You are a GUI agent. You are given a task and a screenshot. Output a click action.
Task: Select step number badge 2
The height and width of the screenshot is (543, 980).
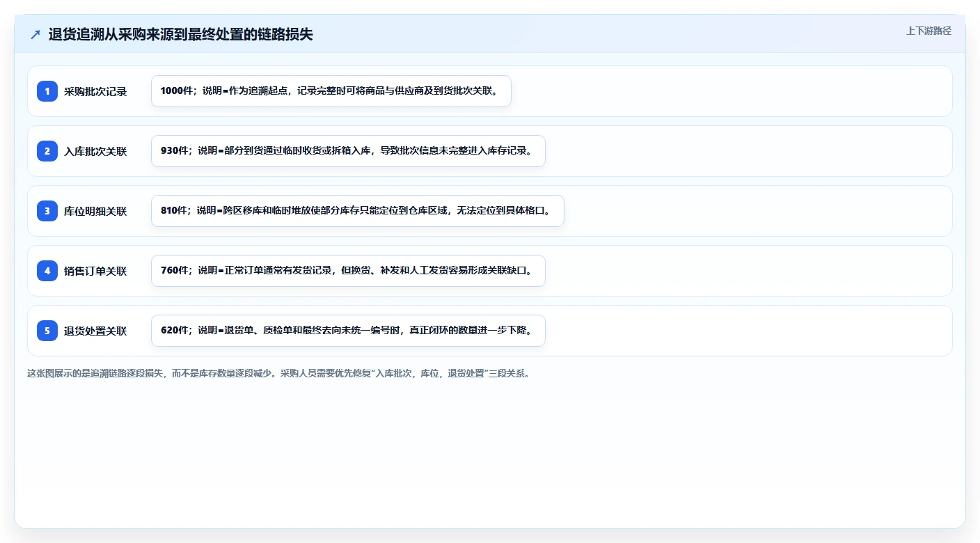(x=47, y=151)
